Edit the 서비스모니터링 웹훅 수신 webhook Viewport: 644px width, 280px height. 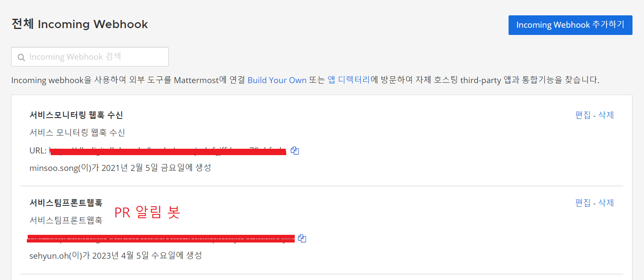coord(583,115)
